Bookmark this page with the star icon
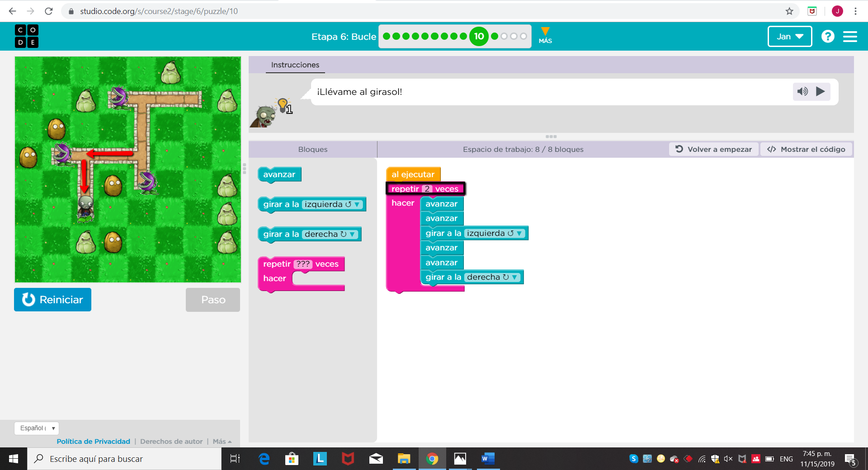The height and width of the screenshot is (470, 868). point(789,11)
